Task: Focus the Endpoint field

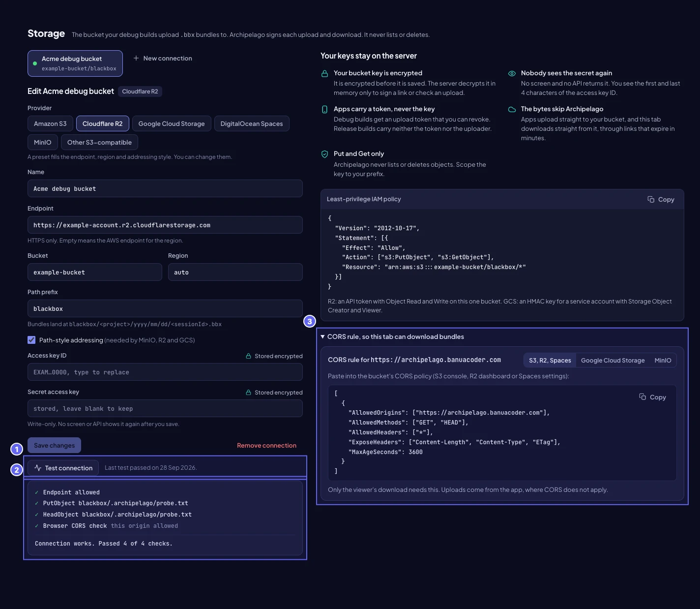Action: (165, 225)
